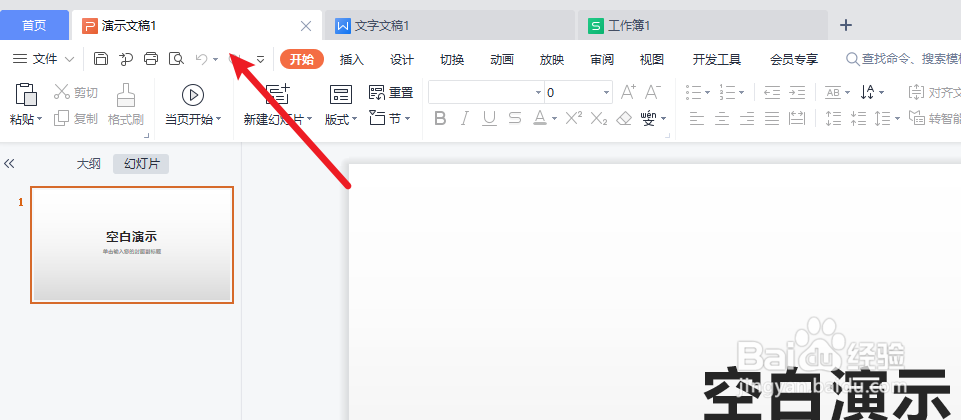Increase indent level icon

(797, 93)
